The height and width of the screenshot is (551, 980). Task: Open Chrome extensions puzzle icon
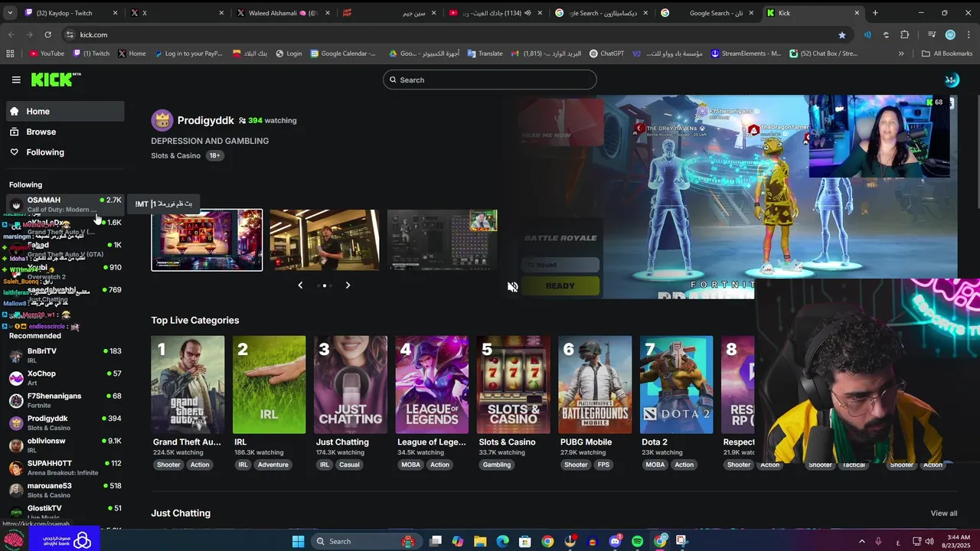(904, 34)
